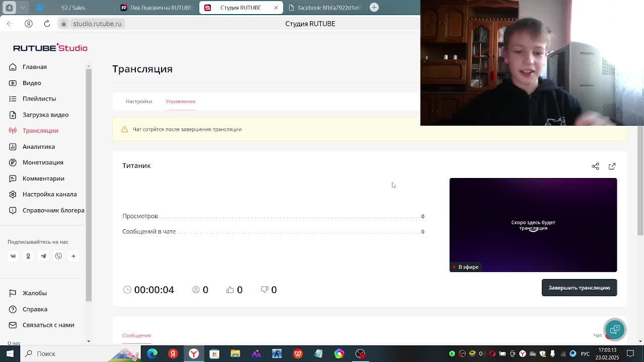Switch to Лев Львович на RUTUBE tab
The image size is (644, 362).
[x=157, y=8]
